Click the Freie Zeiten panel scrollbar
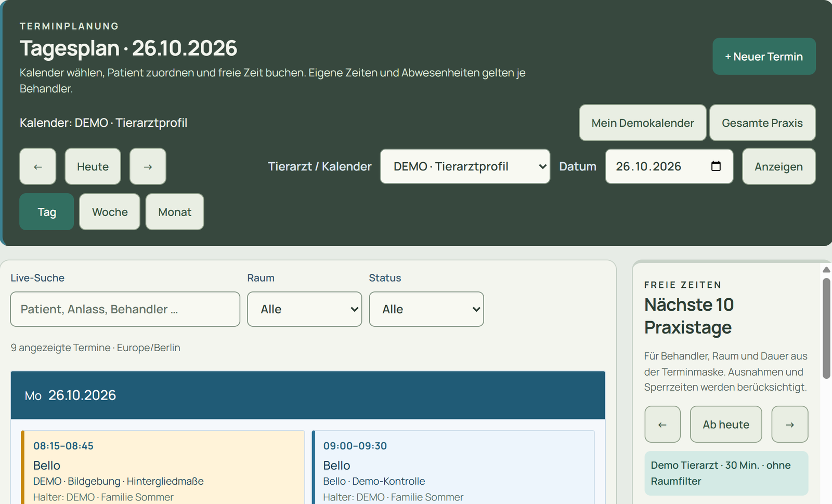Screen dimensions: 832x504 click(826, 328)
